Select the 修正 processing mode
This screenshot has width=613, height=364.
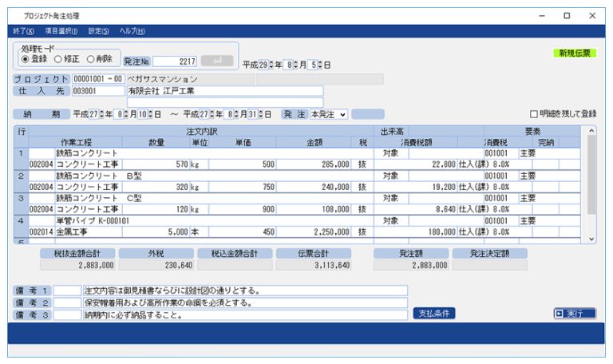pos(57,59)
